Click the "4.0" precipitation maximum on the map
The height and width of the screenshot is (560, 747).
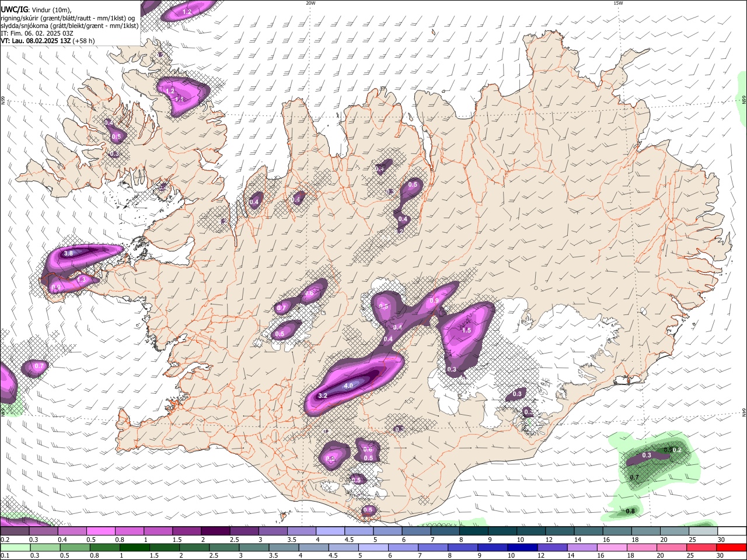(348, 386)
